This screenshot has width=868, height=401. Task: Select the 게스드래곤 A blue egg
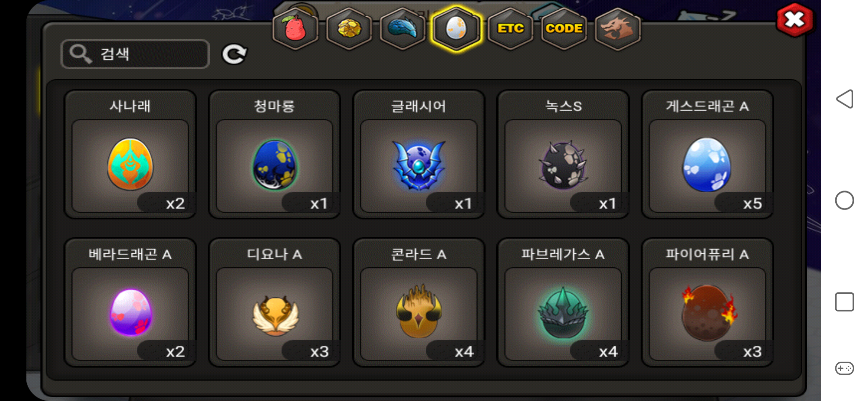[x=707, y=154]
